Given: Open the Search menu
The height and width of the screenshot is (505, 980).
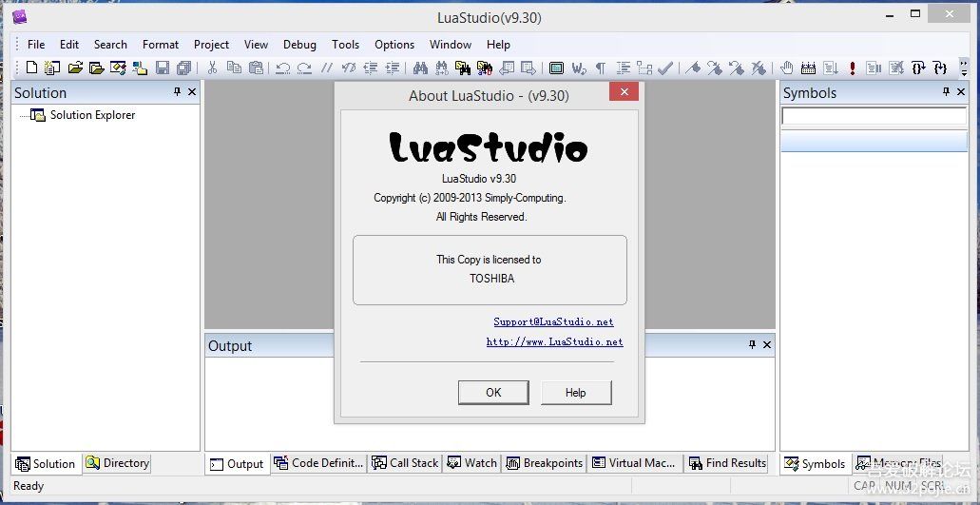Looking at the screenshot, I should pos(110,45).
